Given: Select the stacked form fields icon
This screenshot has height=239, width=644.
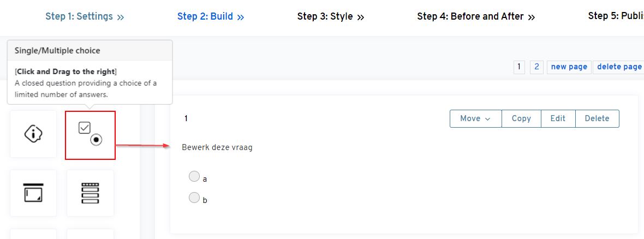Looking at the screenshot, I should 90,193.
